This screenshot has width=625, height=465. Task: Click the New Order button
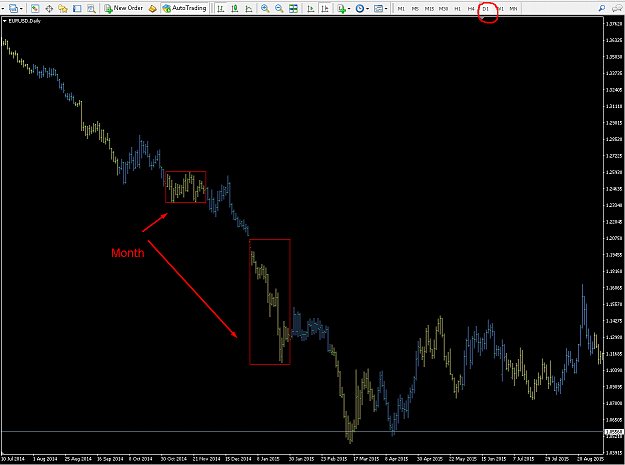coord(124,8)
